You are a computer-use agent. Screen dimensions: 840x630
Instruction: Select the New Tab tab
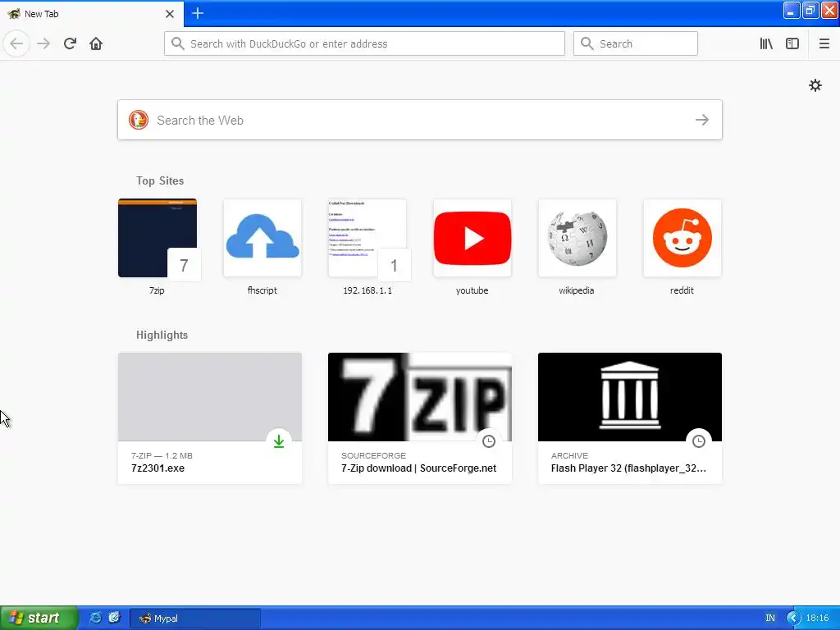92,14
